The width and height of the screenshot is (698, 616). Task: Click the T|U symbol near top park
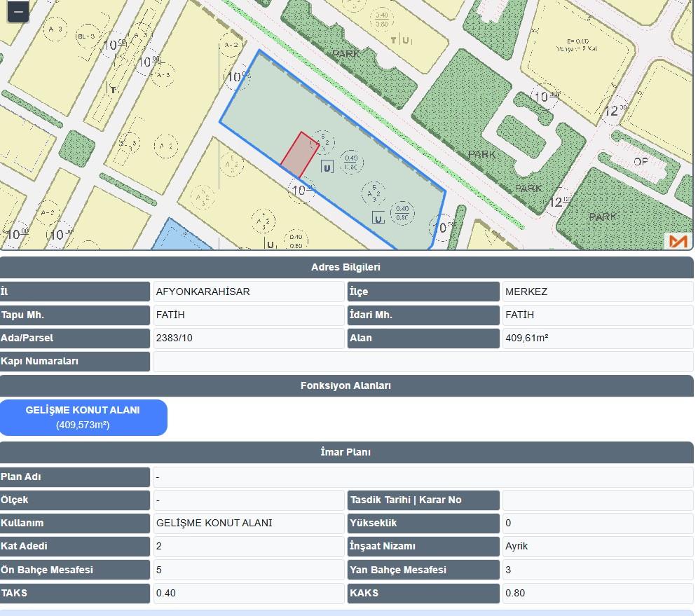[402, 41]
